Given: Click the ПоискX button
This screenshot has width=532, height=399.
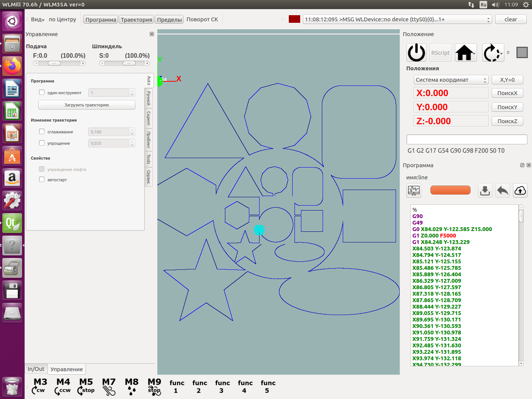Looking at the screenshot, I should tap(507, 93).
